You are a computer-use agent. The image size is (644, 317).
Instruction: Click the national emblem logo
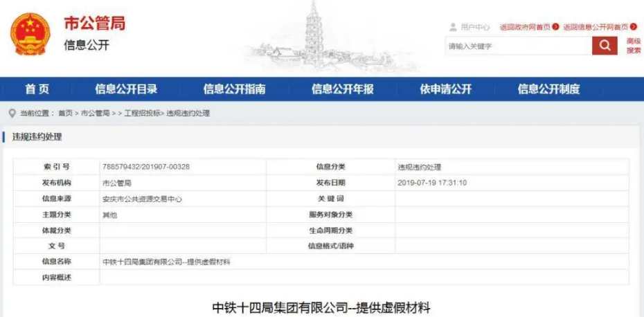[x=30, y=34]
